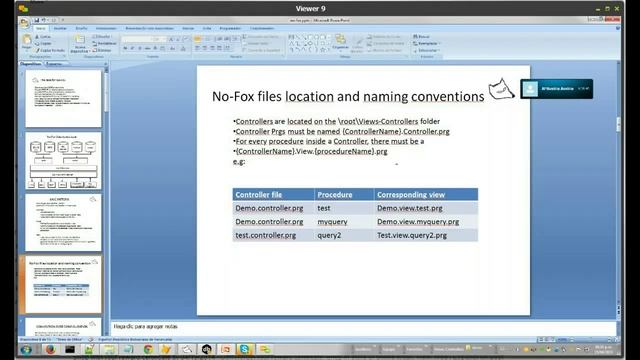Click Efectos de formas button
The width and height of the screenshot is (640, 360).
tap(385, 50)
